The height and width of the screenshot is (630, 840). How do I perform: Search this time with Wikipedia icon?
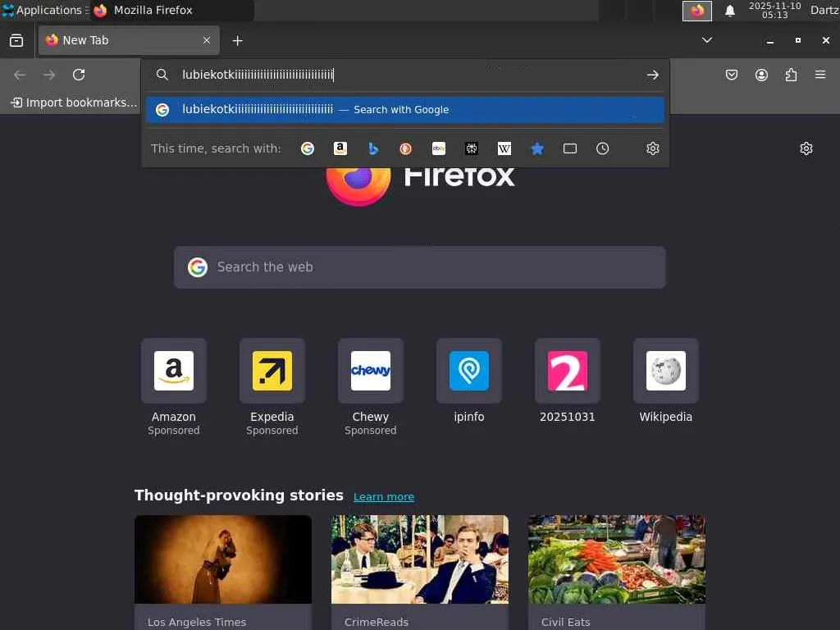point(504,148)
